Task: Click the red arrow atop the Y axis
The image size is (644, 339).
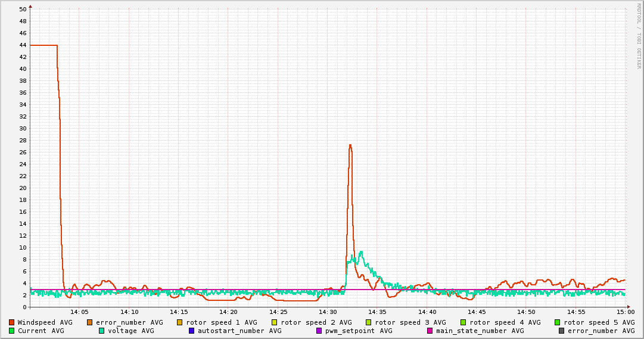Action: click(30, 5)
